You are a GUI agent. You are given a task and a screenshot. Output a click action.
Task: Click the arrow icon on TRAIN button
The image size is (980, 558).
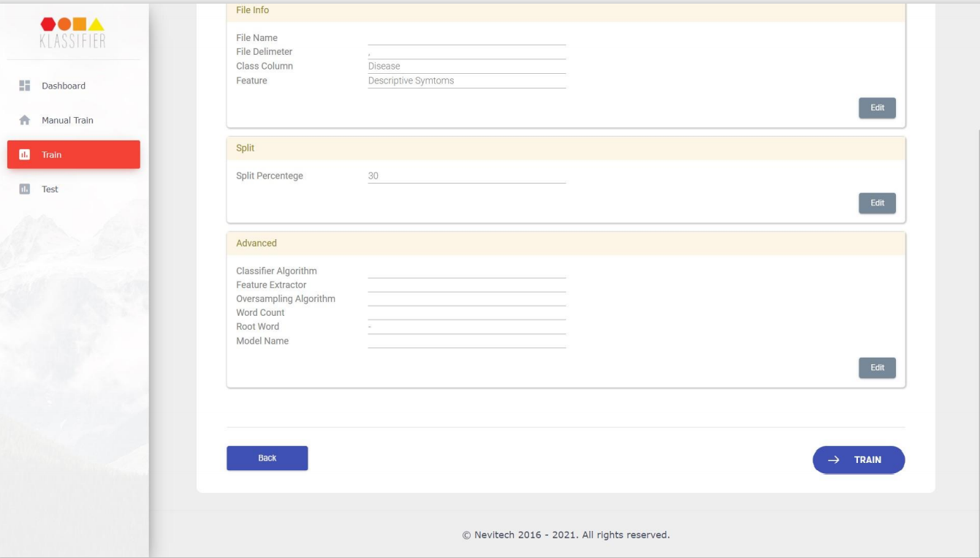click(833, 460)
